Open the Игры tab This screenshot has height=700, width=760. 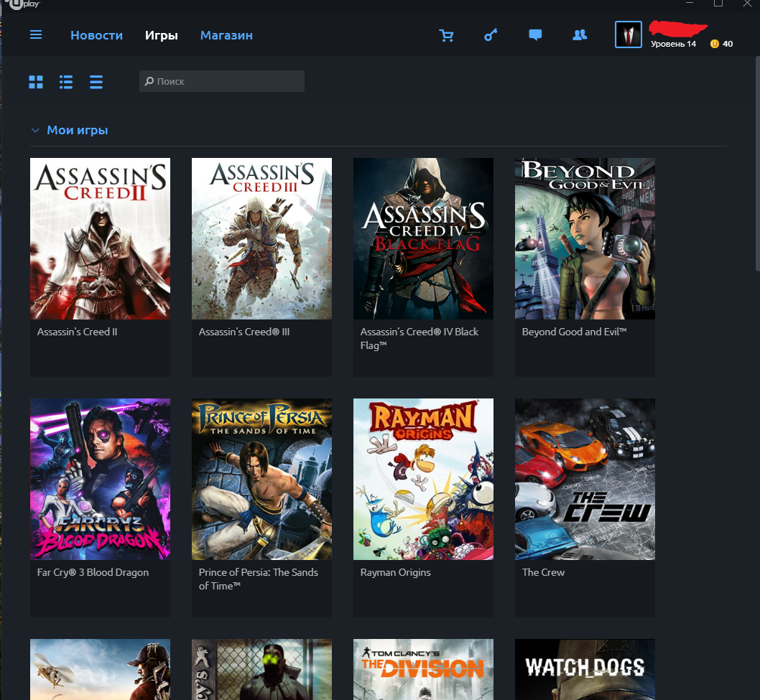pos(162,35)
